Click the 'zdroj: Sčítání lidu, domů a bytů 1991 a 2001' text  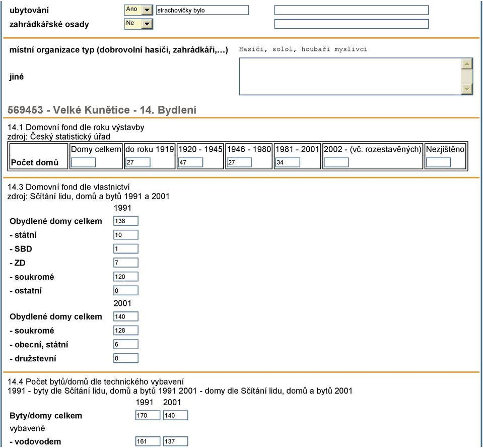click(x=89, y=196)
